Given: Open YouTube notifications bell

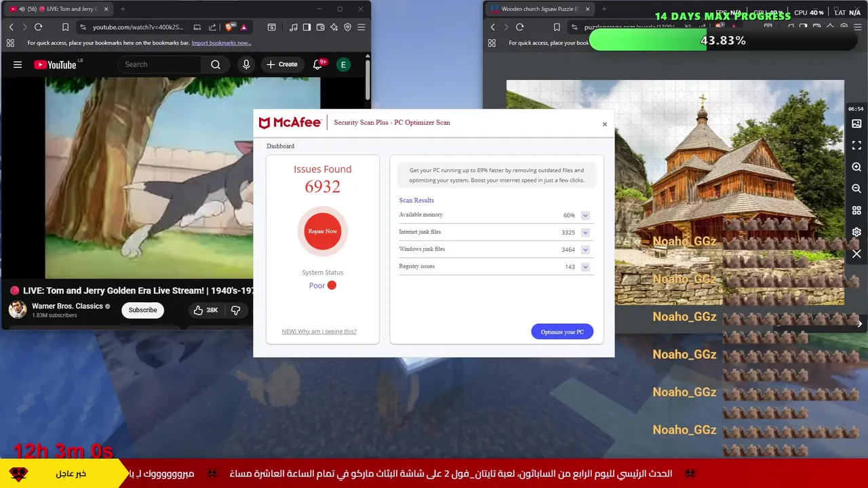Looking at the screenshot, I should click(317, 64).
